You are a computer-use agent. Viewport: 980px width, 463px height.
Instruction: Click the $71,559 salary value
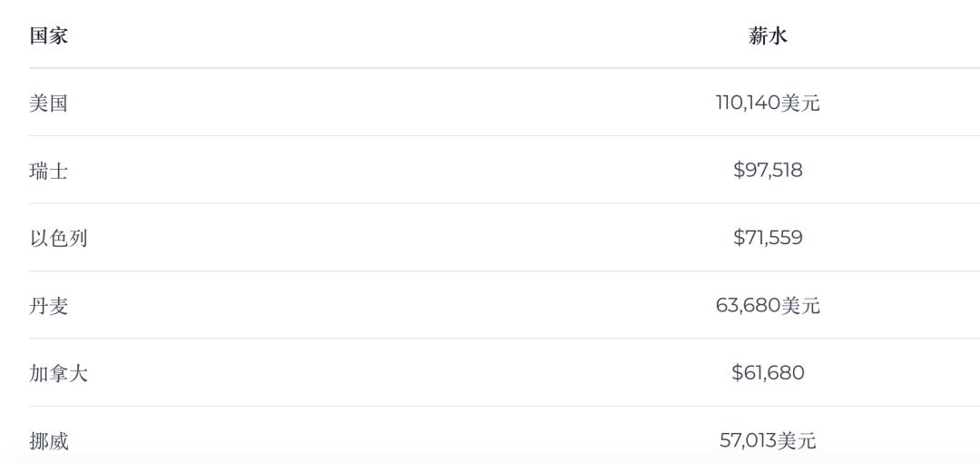pyautogui.click(x=769, y=238)
